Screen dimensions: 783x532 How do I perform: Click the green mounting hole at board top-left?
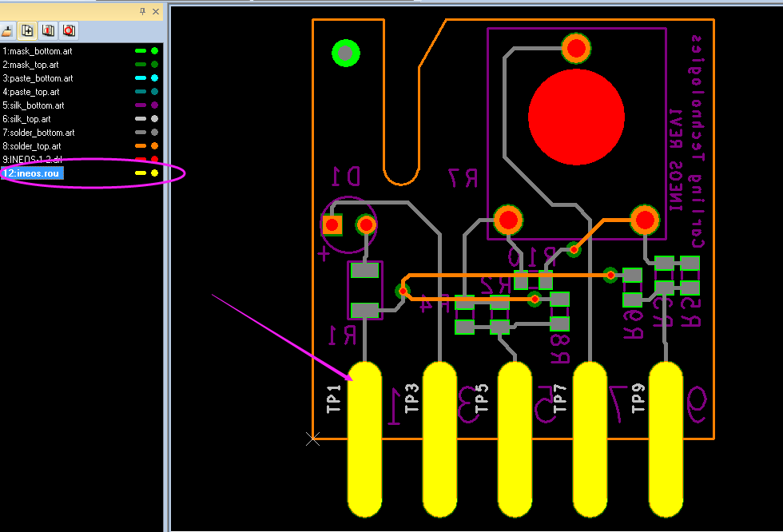pyautogui.click(x=345, y=54)
